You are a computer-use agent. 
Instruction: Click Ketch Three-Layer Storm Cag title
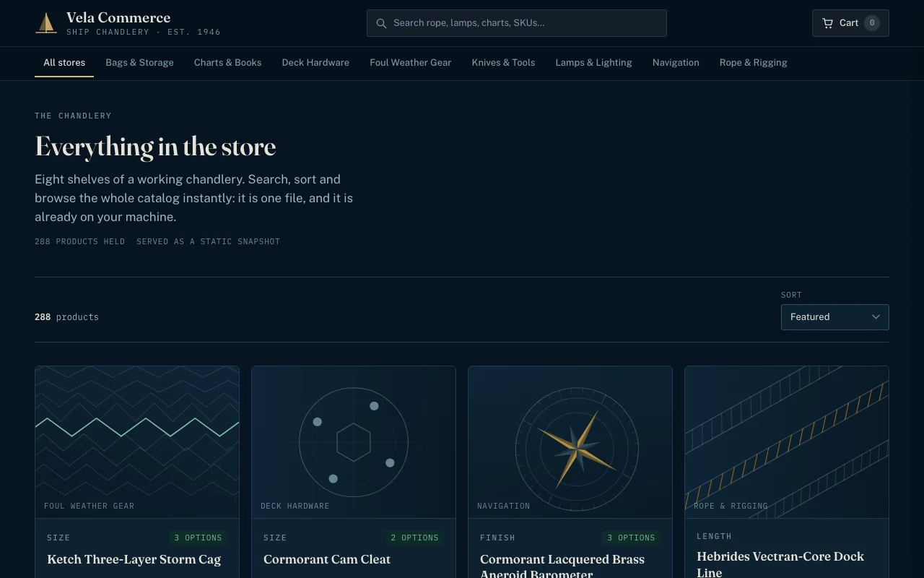pos(134,559)
